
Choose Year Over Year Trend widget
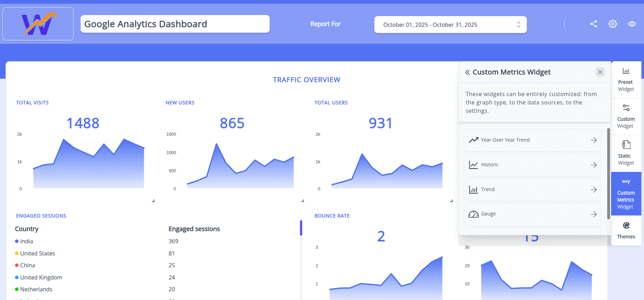tap(532, 140)
